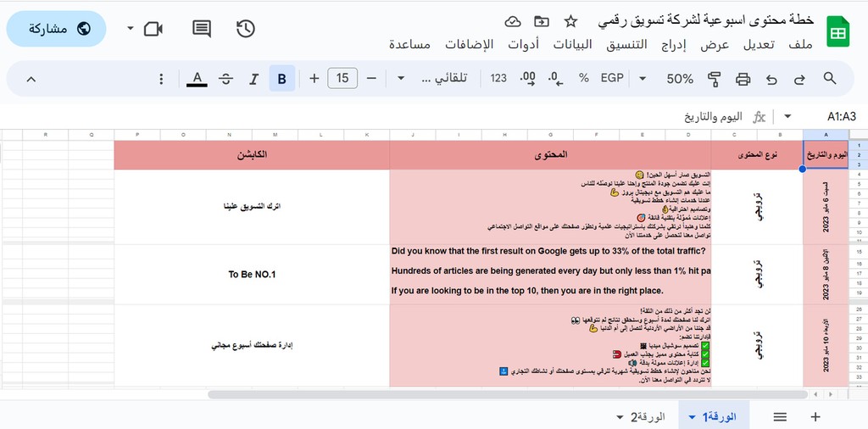Click the move to folder icon
This screenshot has height=429, width=868.
pos(542,21)
